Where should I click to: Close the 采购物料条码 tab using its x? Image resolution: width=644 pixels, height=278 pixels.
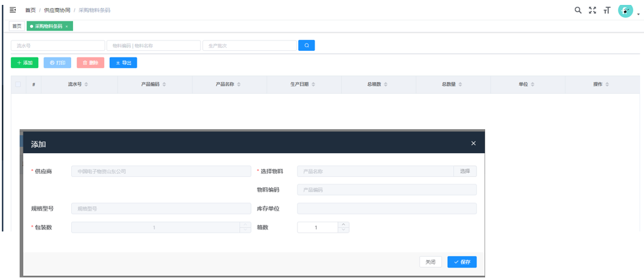pyautogui.click(x=67, y=26)
